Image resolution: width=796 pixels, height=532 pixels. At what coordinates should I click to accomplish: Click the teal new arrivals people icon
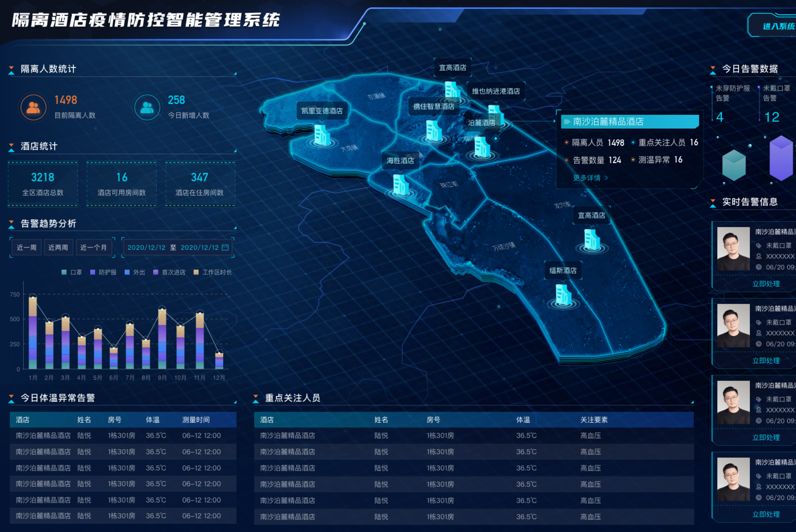(147, 108)
